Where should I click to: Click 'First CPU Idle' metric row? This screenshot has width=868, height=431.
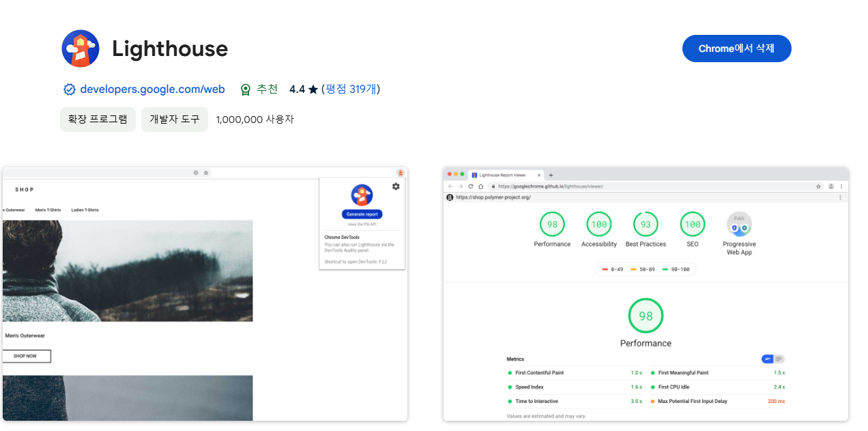pyautogui.click(x=717, y=387)
